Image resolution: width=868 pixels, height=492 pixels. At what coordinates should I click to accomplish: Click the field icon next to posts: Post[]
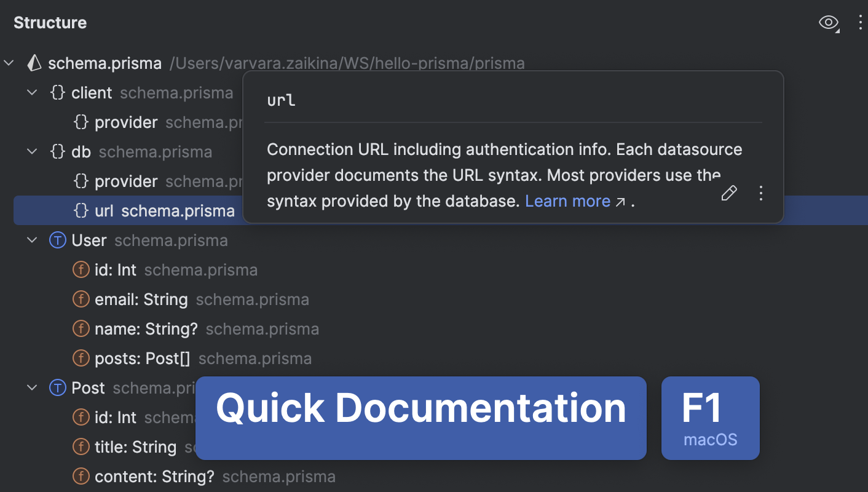pos(81,358)
